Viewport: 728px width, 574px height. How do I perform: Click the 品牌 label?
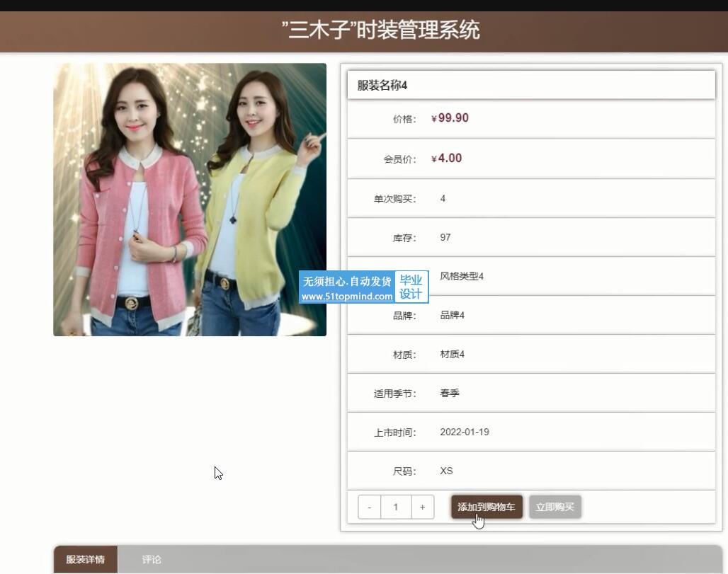click(x=404, y=316)
